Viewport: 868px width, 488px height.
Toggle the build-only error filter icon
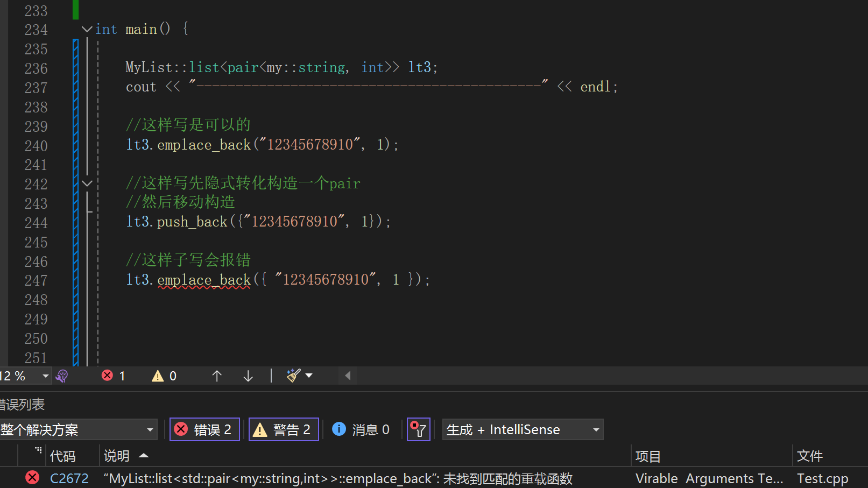[418, 429]
